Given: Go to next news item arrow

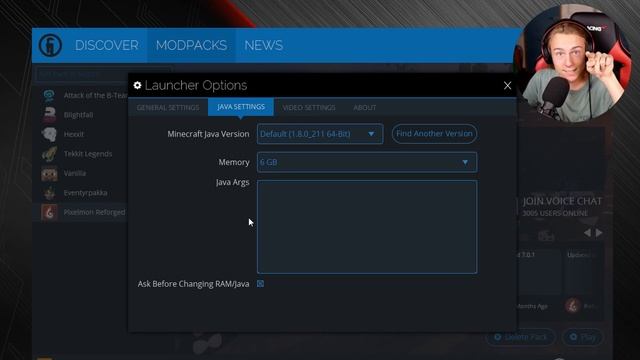Looking at the screenshot, I should click(x=599, y=233).
